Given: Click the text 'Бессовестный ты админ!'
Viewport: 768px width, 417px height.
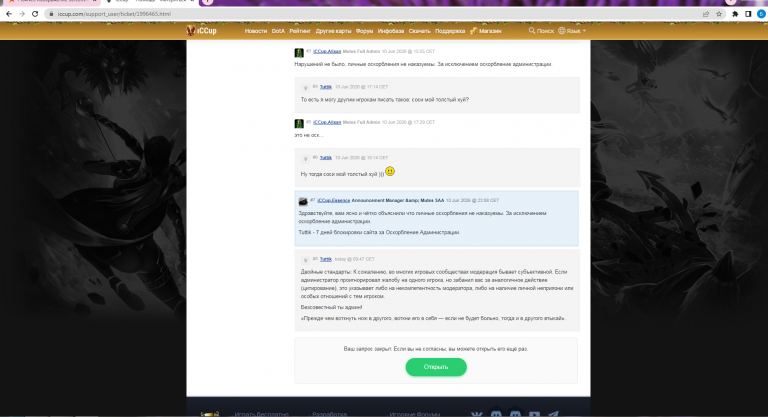Looking at the screenshot, I should [x=332, y=307].
